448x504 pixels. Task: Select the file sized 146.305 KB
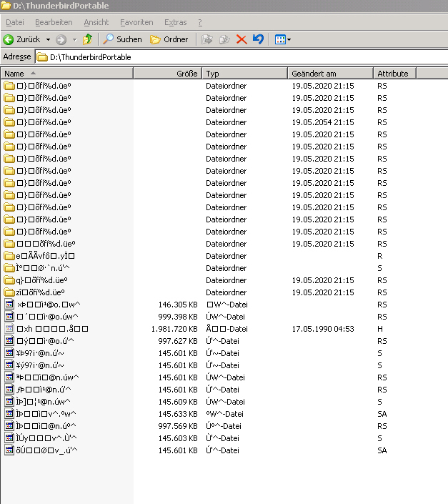tap(43, 305)
